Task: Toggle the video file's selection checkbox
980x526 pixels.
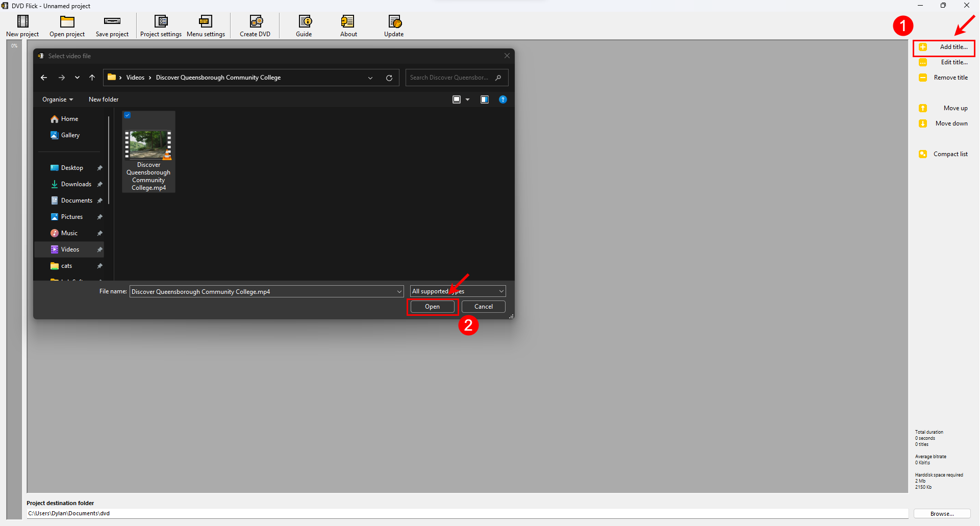Action: point(128,115)
